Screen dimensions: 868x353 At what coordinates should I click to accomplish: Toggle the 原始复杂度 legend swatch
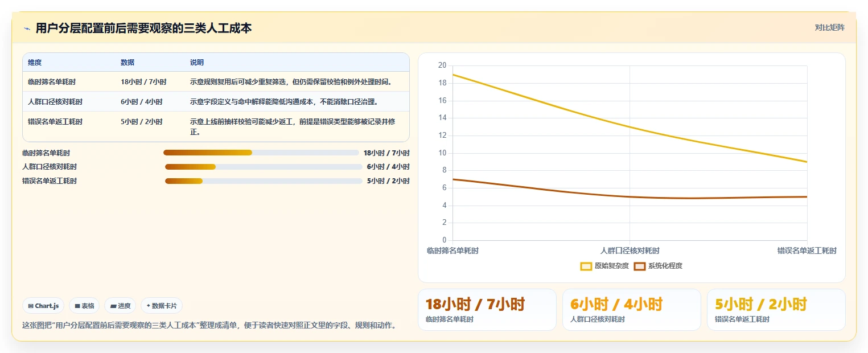(586, 266)
